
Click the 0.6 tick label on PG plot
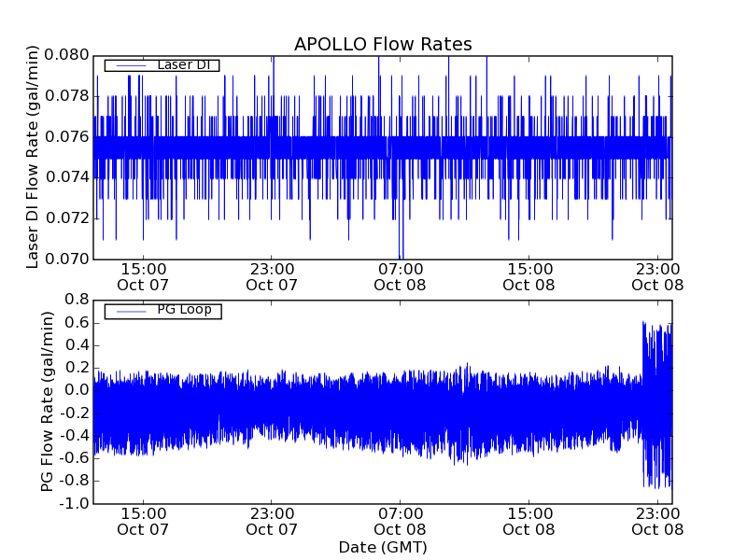pos(77,322)
